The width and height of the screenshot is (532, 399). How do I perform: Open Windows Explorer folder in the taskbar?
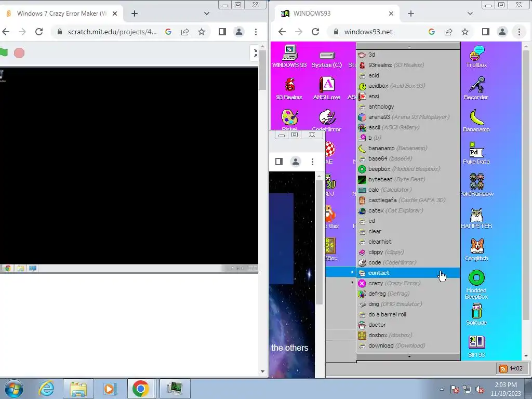[x=78, y=389]
